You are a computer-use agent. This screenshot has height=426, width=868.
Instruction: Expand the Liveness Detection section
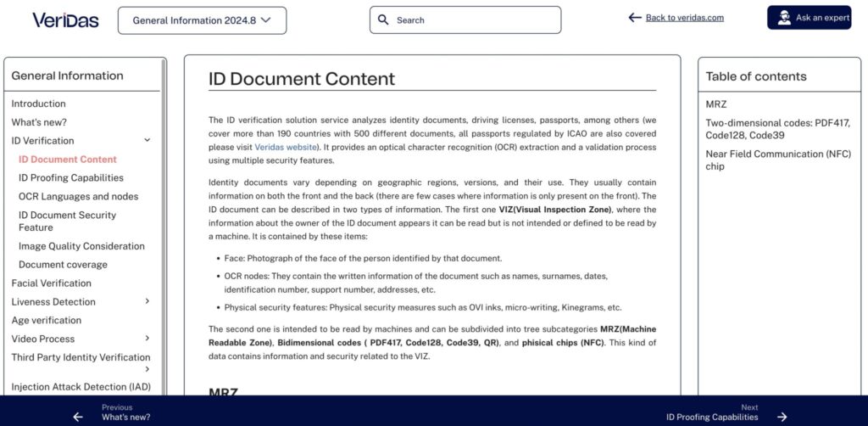pyautogui.click(x=147, y=301)
